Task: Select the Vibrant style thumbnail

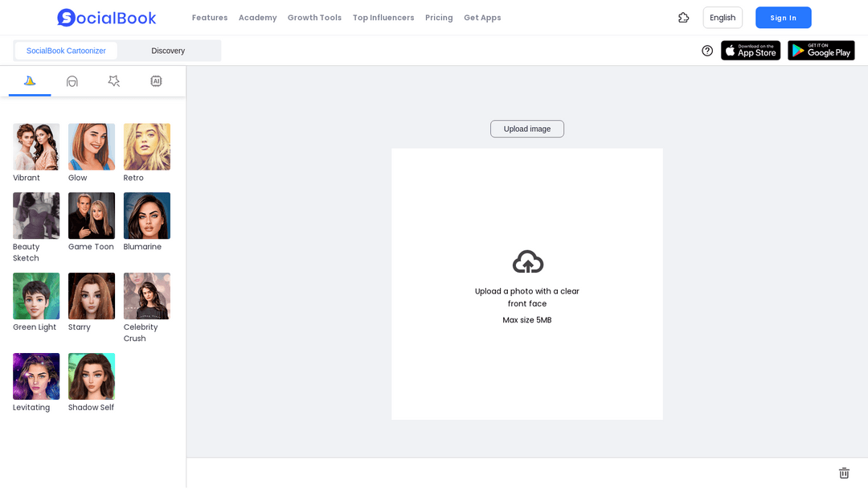Action: 35,146
